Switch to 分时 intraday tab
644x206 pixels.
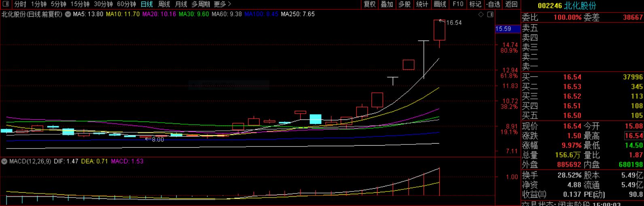[20, 4]
